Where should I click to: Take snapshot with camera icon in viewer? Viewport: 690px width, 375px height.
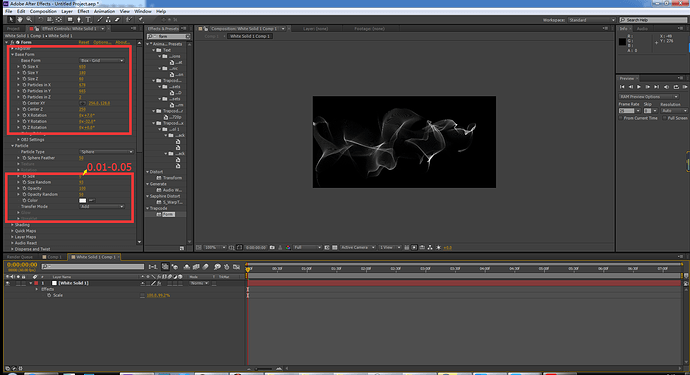(x=272, y=247)
